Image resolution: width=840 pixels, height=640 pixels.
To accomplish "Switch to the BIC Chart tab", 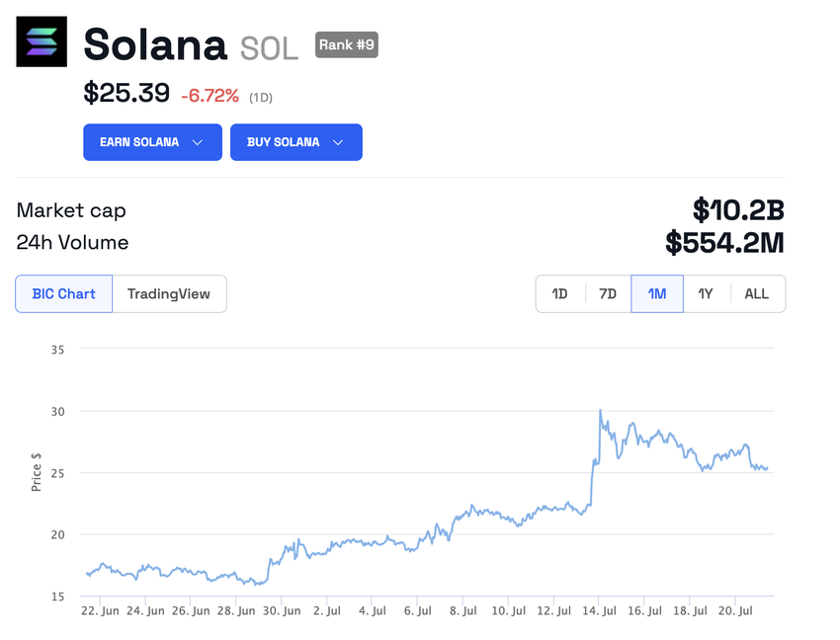I will click(64, 293).
